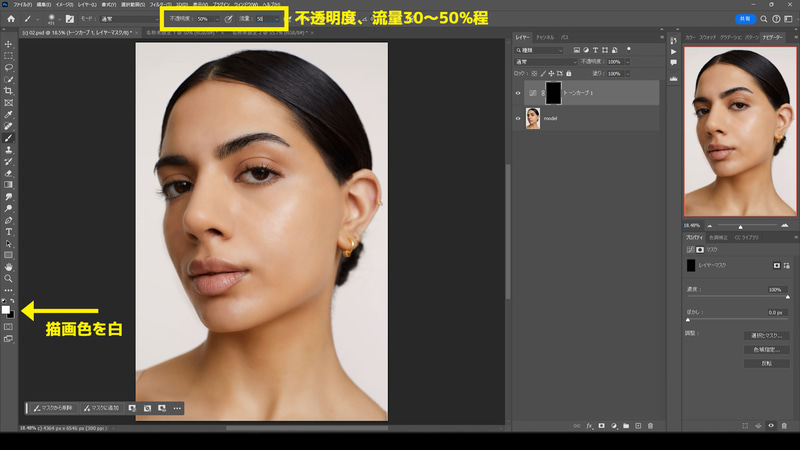Open the ファイル menu

point(22,4)
